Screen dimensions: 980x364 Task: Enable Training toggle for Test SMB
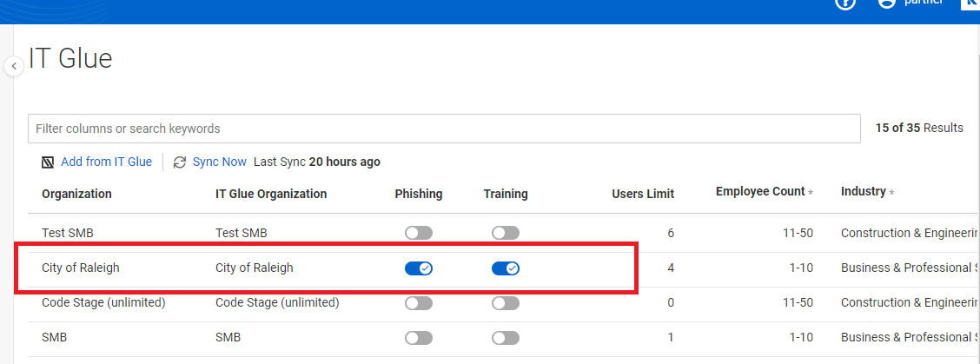pos(506,234)
